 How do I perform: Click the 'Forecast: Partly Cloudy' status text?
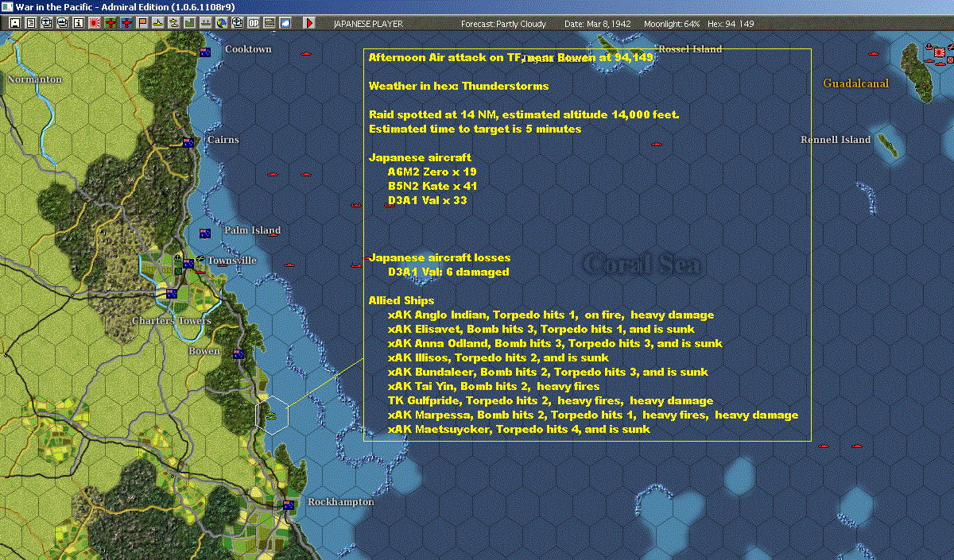(x=504, y=24)
